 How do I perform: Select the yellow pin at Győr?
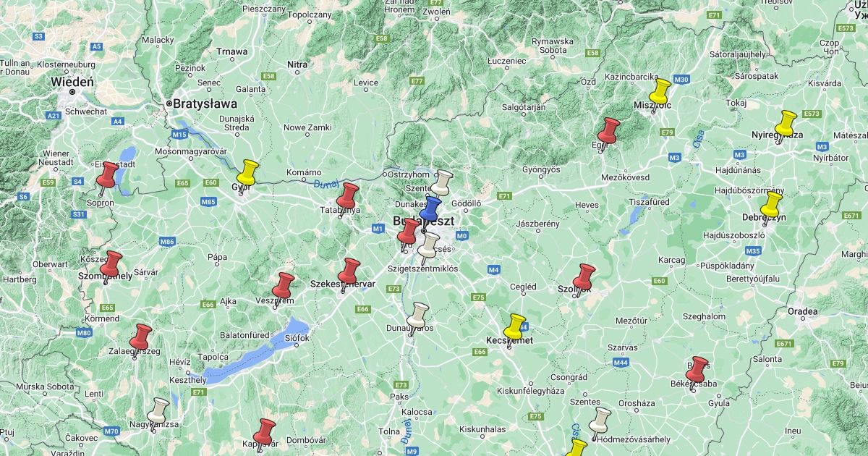[248, 173]
